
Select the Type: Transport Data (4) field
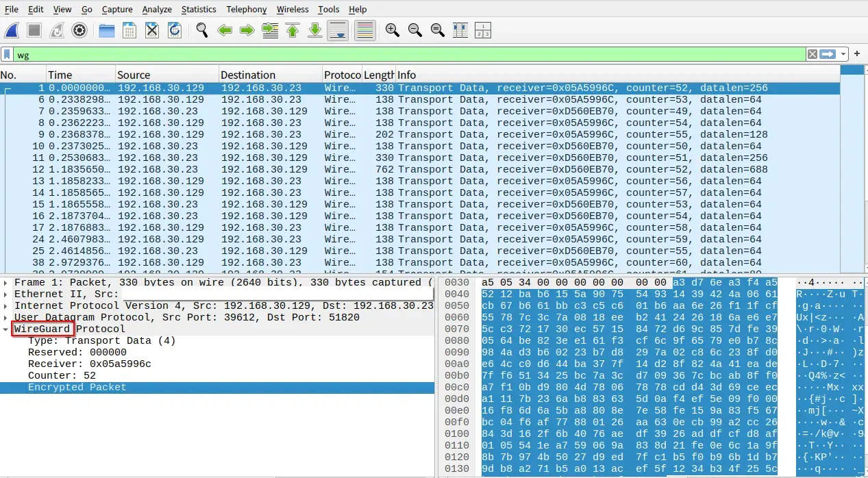pyautogui.click(x=217, y=340)
